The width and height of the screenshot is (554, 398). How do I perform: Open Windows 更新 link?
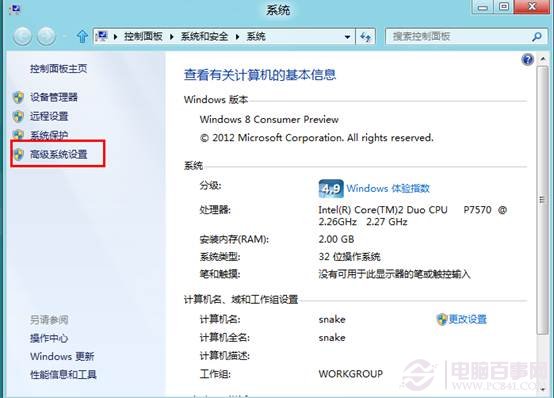pyautogui.click(x=62, y=356)
